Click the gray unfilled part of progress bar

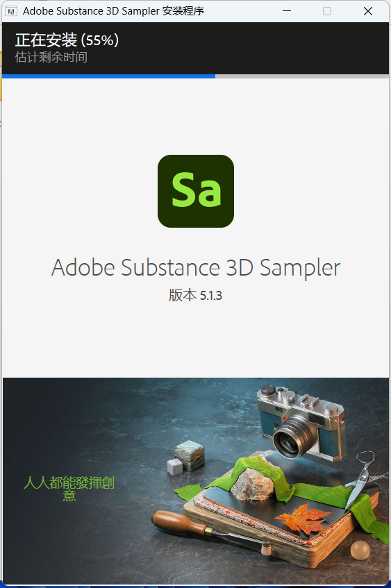[x=302, y=76]
